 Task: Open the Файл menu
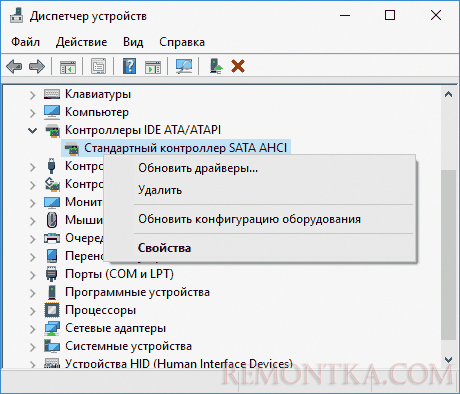click(x=25, y=42)
